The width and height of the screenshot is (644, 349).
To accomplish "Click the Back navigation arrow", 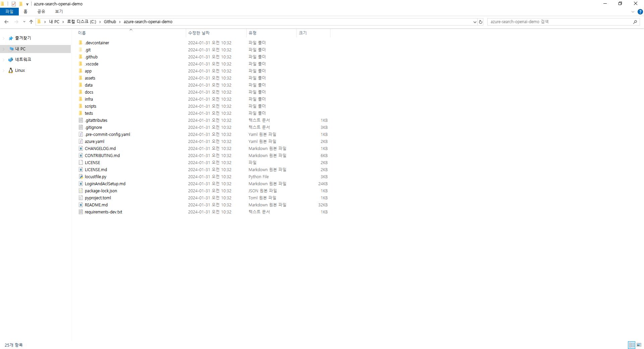I will (6, 22).
